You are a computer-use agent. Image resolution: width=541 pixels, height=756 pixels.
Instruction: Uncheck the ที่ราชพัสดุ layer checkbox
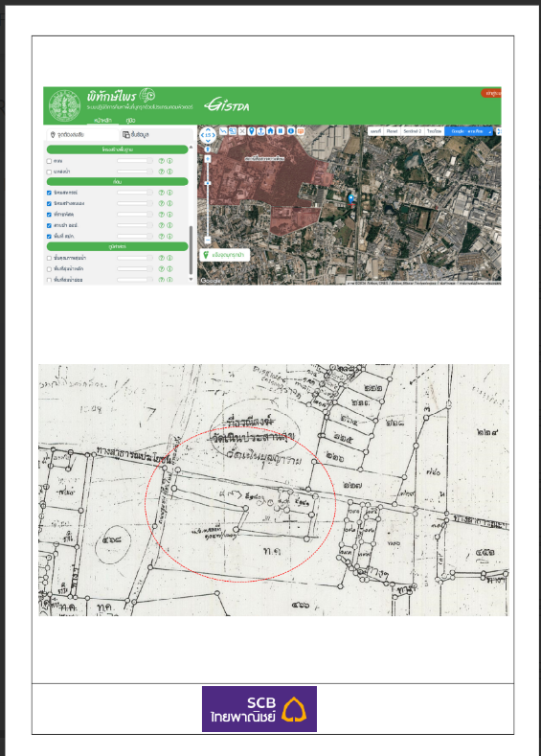click(x=49, y=215)
